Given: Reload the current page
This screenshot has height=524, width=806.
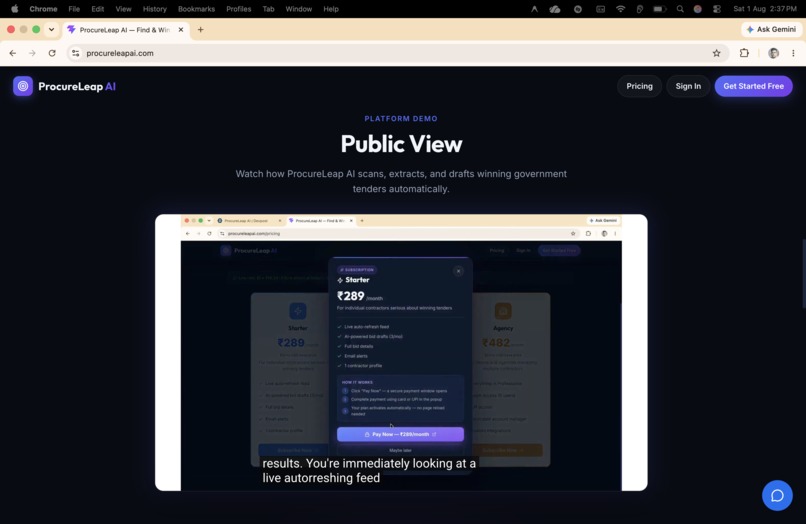Looking at the screenshot, I should pos(52,53).
